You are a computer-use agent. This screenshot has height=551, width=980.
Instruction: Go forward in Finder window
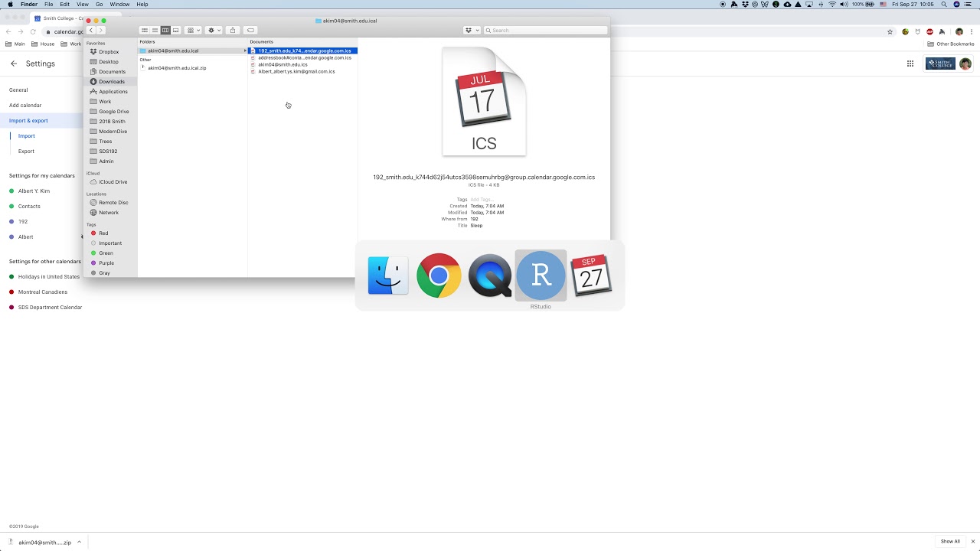[100, 31]
